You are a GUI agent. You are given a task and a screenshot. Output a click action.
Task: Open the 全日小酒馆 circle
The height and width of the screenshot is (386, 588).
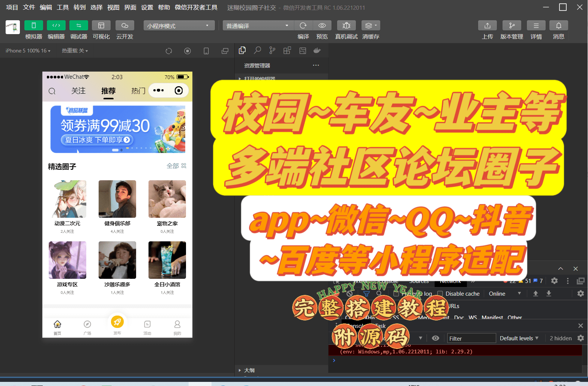pyautogui.click(x=167, y=268)
